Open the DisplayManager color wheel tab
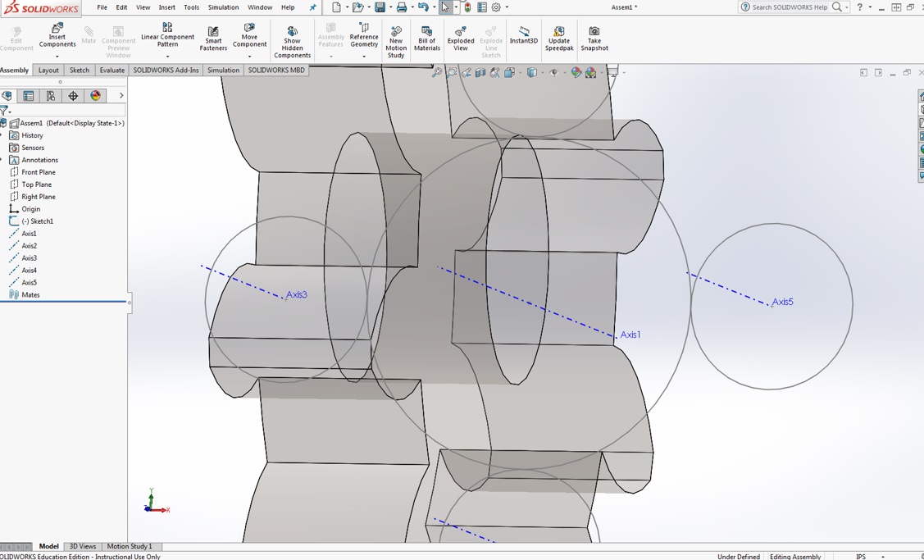 (95, 95)
